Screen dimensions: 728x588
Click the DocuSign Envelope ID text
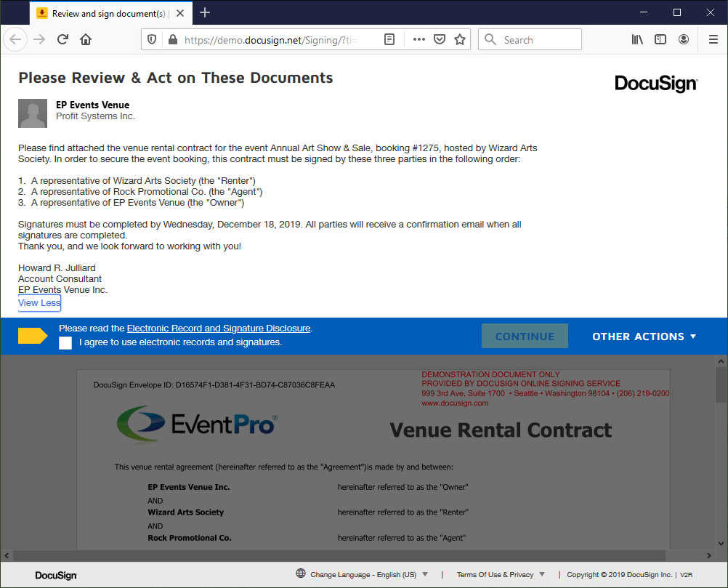point(214,384)
